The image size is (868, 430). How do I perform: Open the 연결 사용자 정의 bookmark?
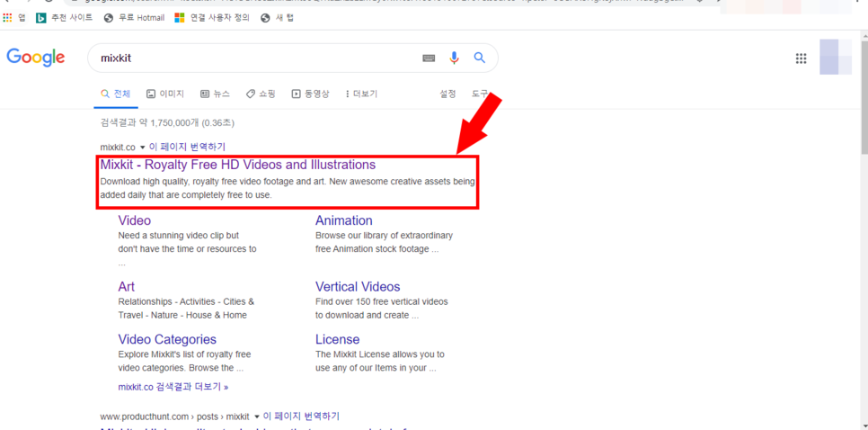[x=212, y=18]
